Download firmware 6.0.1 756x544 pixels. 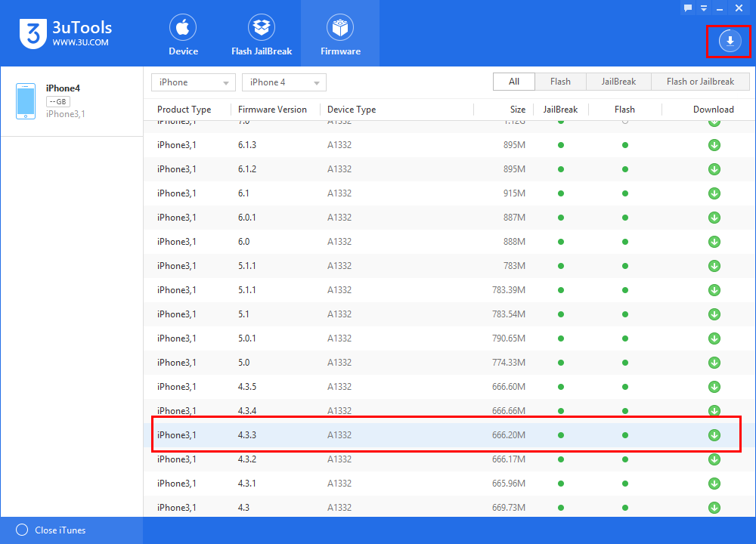tap(714, 218)
